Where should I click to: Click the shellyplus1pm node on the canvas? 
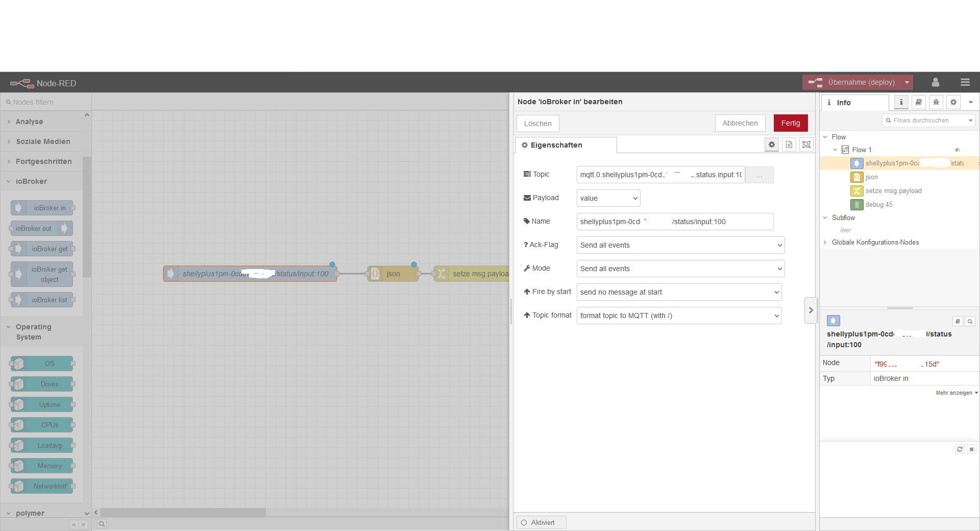250,274
